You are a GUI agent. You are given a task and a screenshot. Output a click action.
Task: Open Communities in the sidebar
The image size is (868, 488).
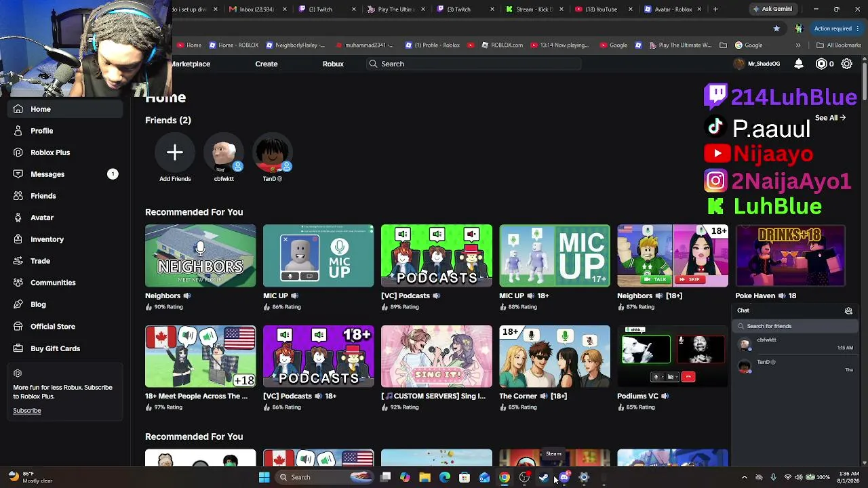[53, 283]
